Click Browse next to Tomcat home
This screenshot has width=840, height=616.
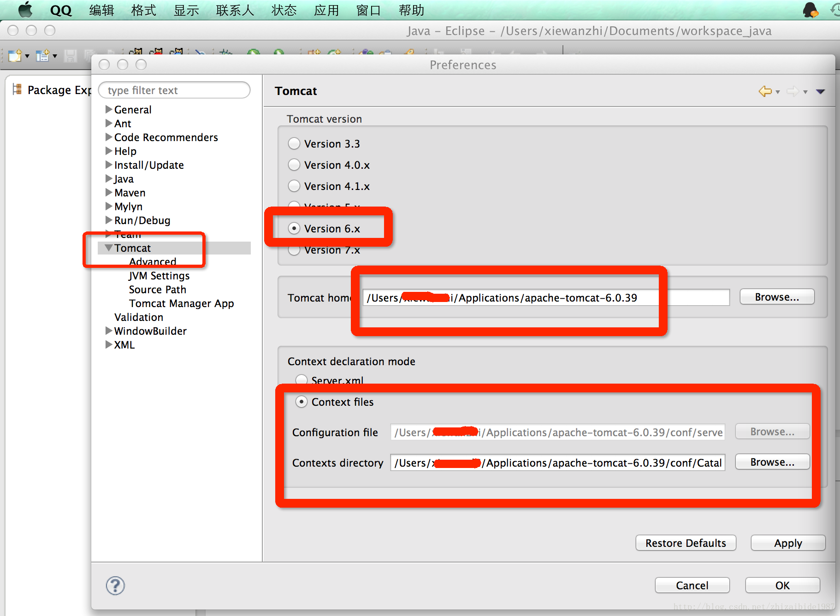tap(777, 297)
